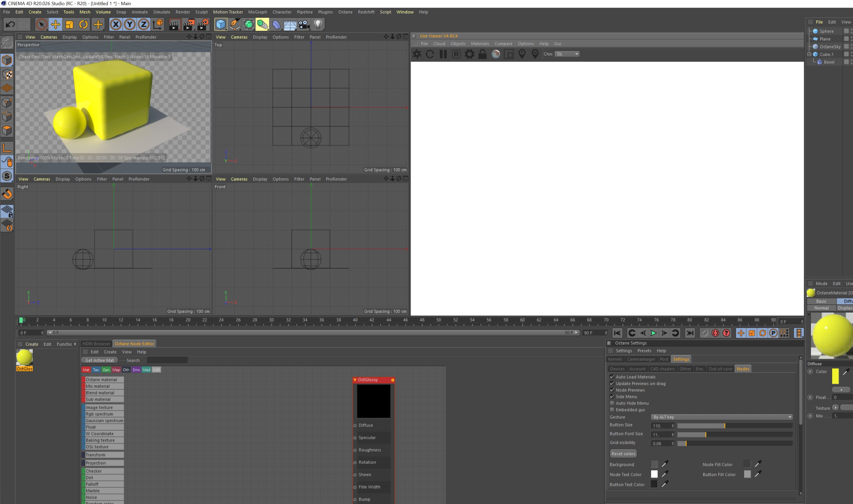
Task: Select the Rotate tool icon
Action: [x=84, y=24]
